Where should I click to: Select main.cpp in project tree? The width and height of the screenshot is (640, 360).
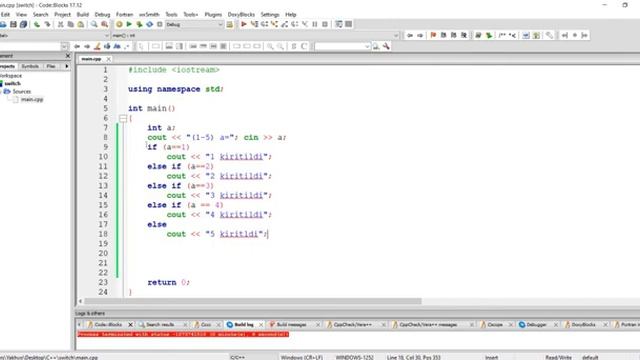coord(32,99)
